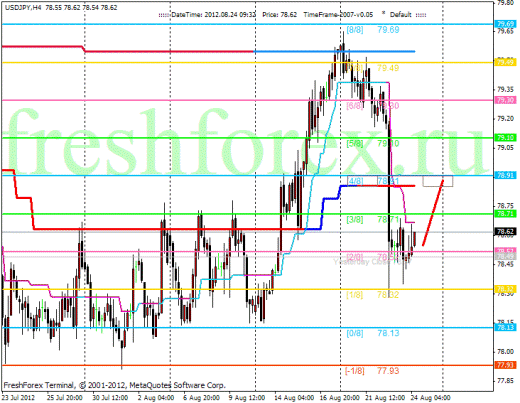Viewport: 520px width, 403px height.
Task: Select the [3/8] green level label
Action: (355, 219)
